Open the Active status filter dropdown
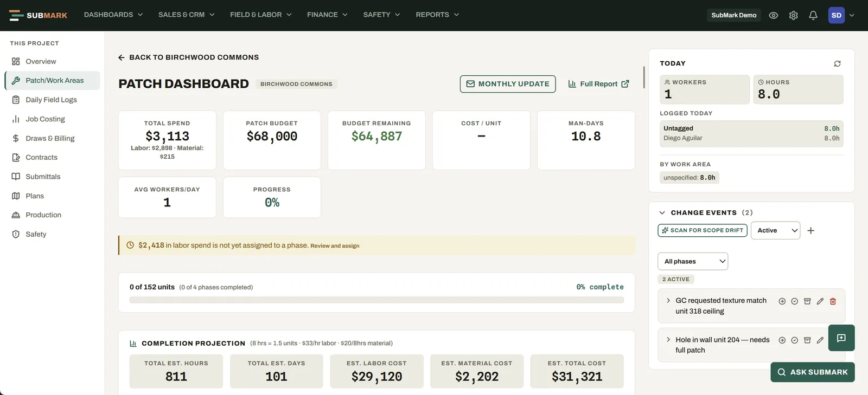Image resolution: width=868 pixels, height=395 pixels. pyautogui.click(x=775, y=230)
